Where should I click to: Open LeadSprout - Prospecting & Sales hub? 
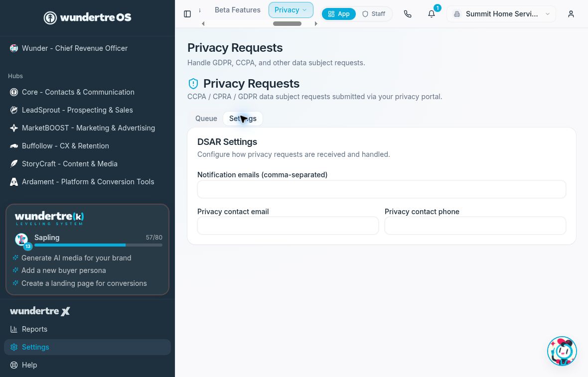click(x=87, y=110)
